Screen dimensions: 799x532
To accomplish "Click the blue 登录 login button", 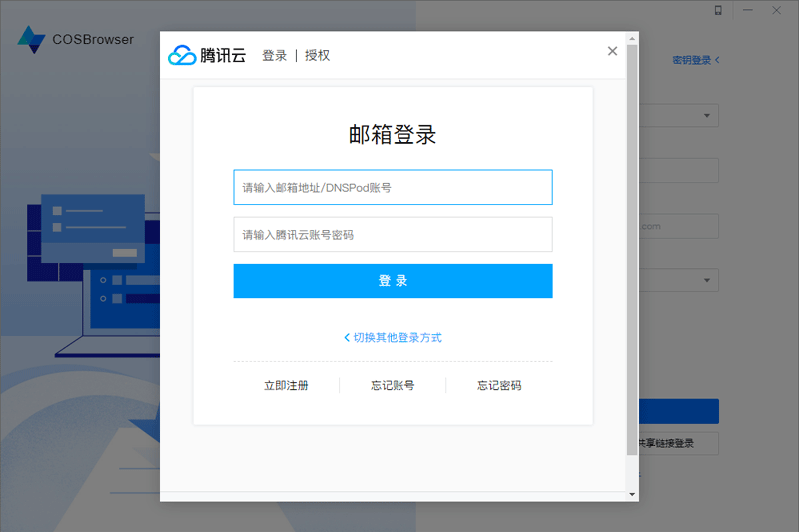I will coord(393,281).
